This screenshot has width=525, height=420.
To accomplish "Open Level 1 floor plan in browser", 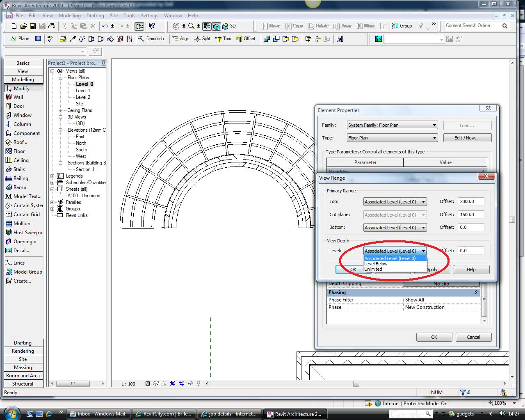I will (83, 91).
